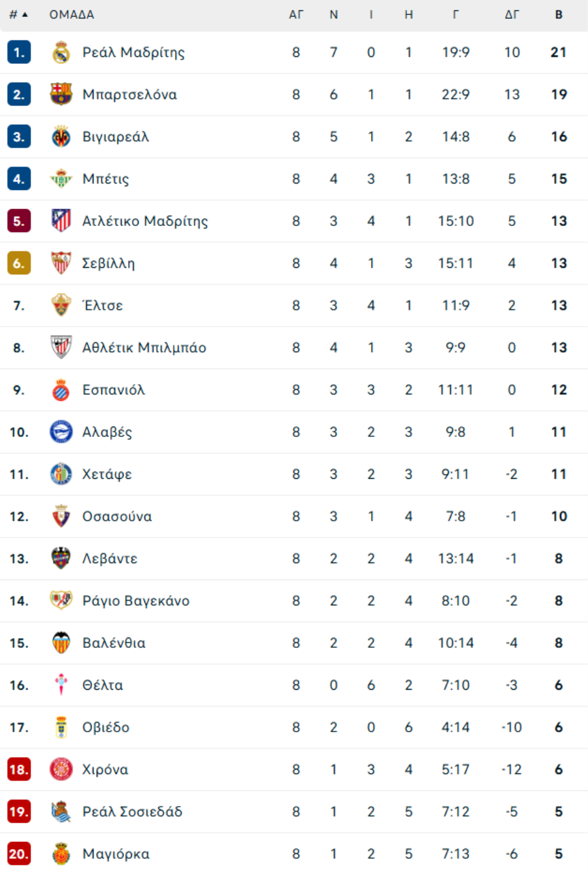Click the Espanyol club crest
This screenshot has width=588, height=870.
click(x=61, y=390)
